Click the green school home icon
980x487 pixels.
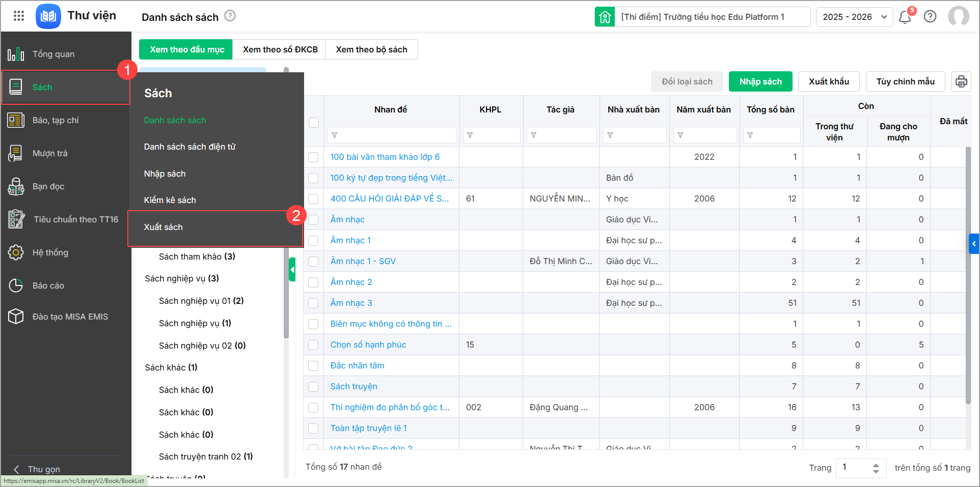click(x=605, y=17)
